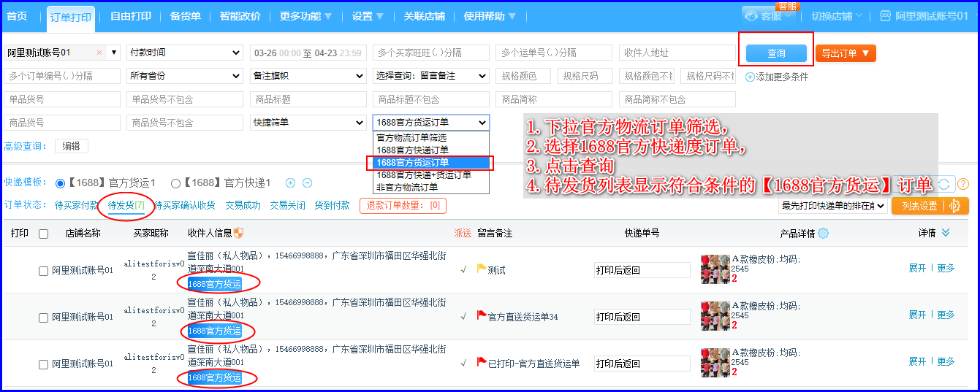Open the gear settings beside 产品详情
Viewport: 980px width, 392px height.
point(824,234)
